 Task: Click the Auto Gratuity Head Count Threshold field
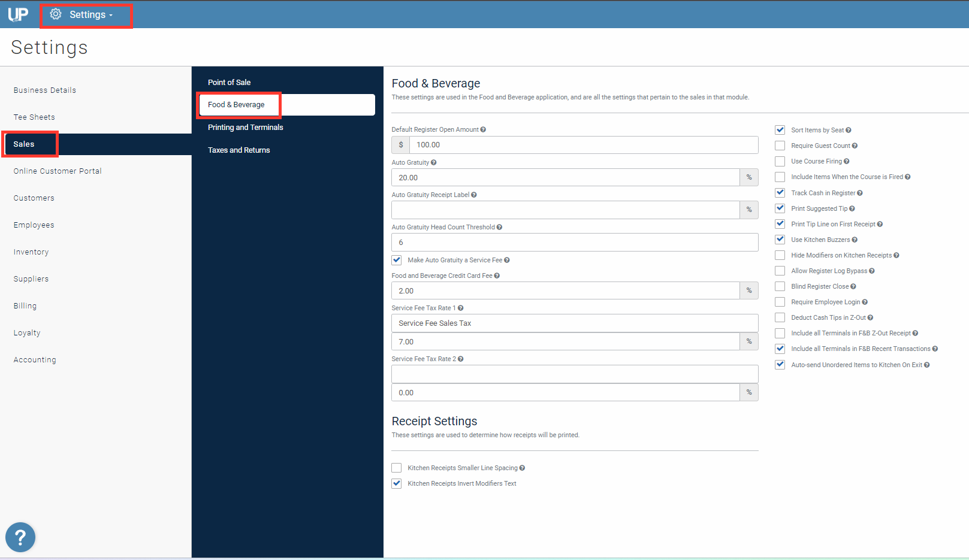point(574,243)
